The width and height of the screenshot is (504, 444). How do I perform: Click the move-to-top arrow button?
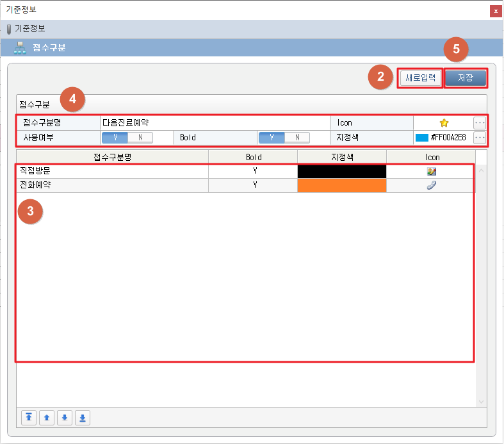29,418
